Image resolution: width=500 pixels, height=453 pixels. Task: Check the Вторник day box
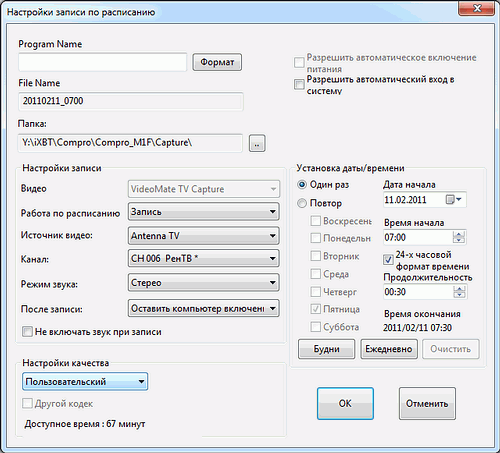(315, 256)
